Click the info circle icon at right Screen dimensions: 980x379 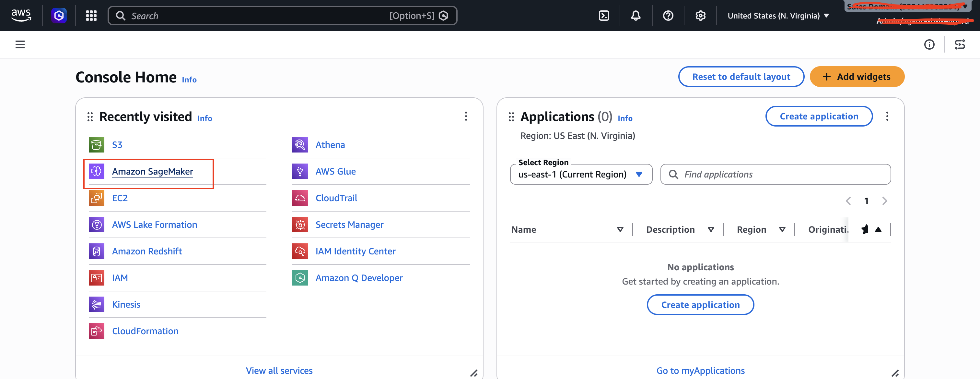pos(929,44)
